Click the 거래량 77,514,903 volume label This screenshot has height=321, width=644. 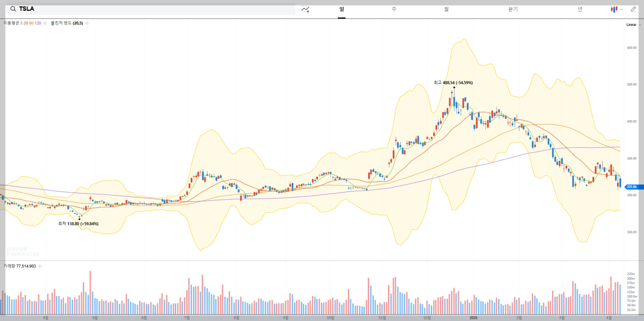(20, 266)
